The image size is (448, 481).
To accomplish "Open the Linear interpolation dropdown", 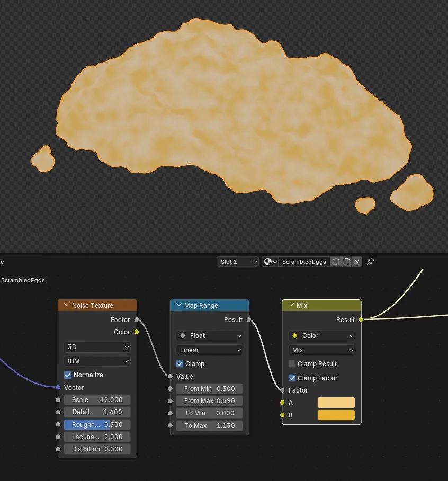I will point(209,350).
